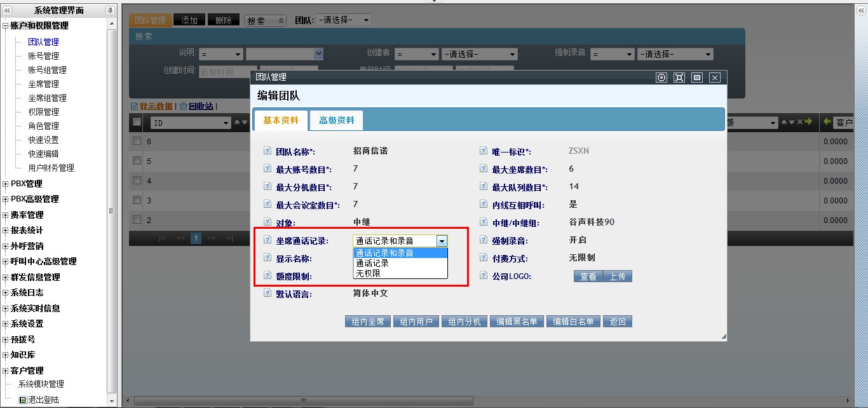Select 无权限 from the dropdown list

(369, 273)
